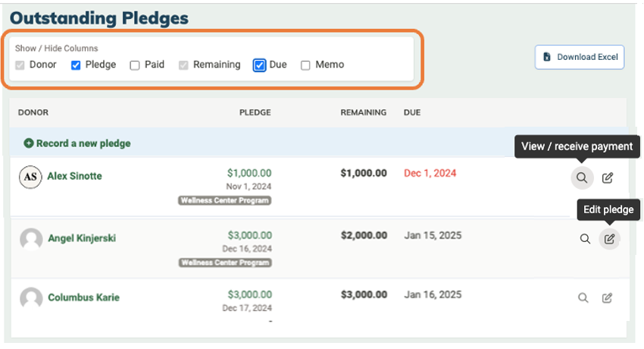Show the Memo column
Screen dimensions: 644x349
click(x=305, y=65)
